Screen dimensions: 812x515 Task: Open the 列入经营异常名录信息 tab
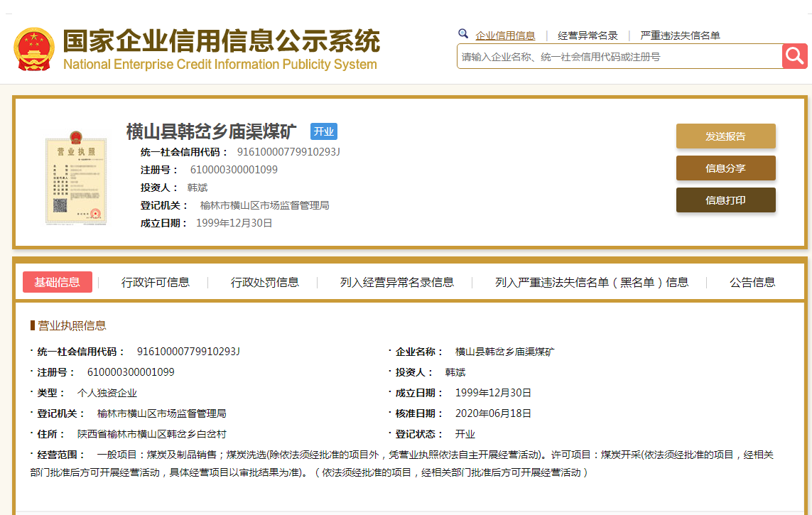point(396,282)
